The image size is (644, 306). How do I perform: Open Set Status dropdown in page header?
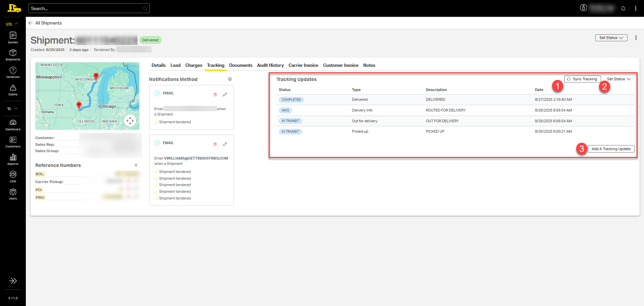(x=611, y=38)
